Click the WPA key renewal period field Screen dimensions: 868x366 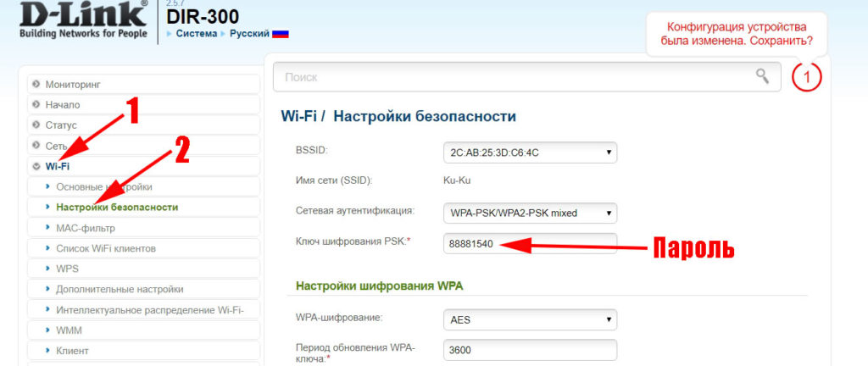529,351
